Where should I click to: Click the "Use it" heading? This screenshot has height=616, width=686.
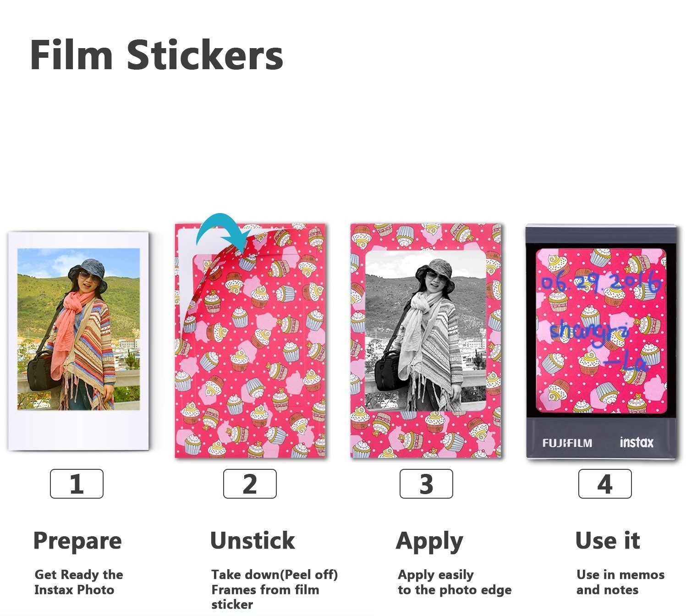(x=607, y=541)
